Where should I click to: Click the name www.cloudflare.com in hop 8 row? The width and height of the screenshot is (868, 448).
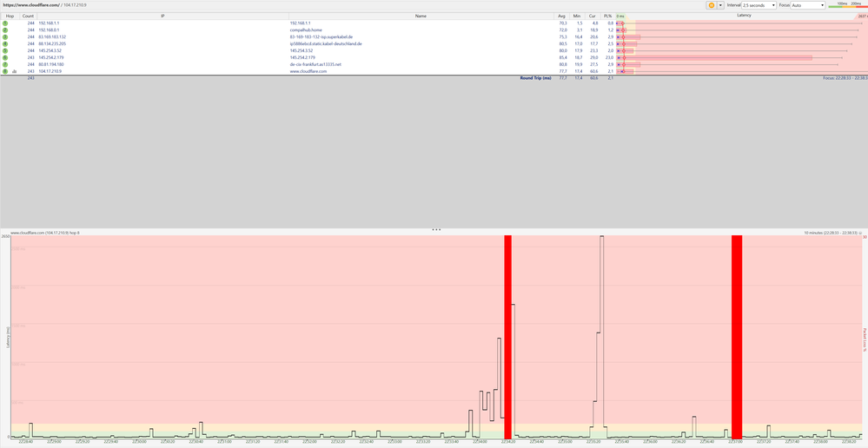(307, 71)
